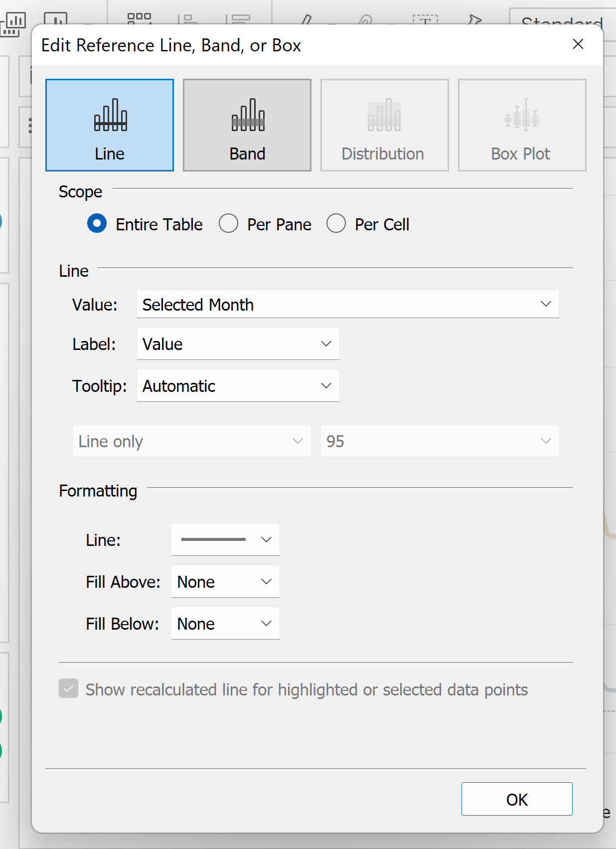Open the Line style formatting dropdown

225,540
